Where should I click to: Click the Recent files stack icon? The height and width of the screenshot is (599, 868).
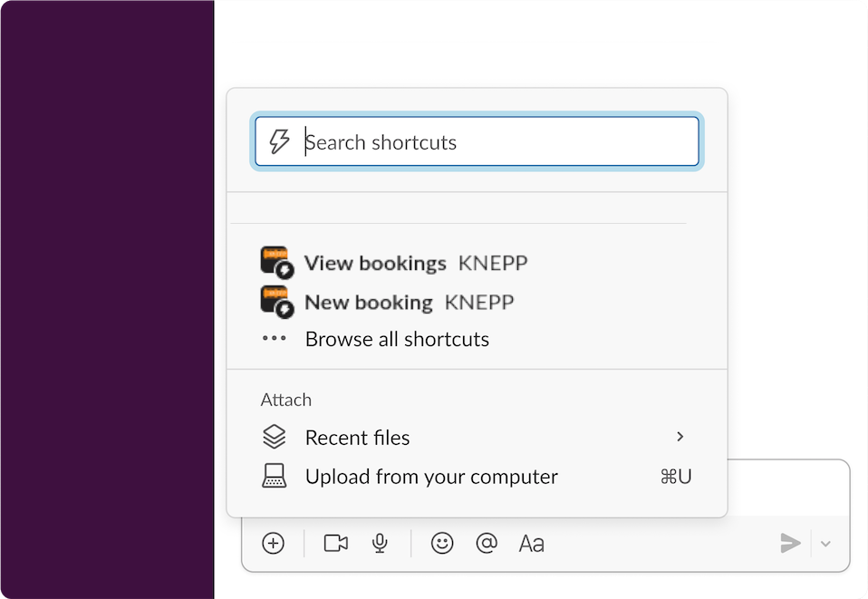(275, 438)
